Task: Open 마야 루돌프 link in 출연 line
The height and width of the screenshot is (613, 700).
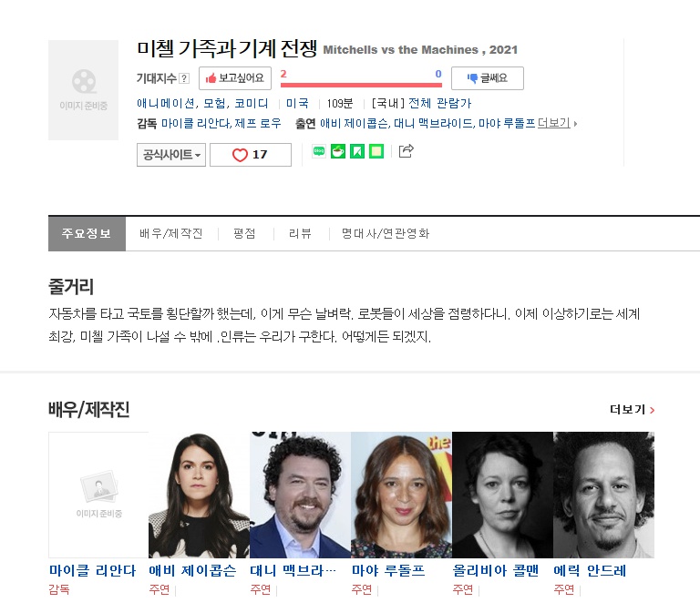Action: point(506,123)
